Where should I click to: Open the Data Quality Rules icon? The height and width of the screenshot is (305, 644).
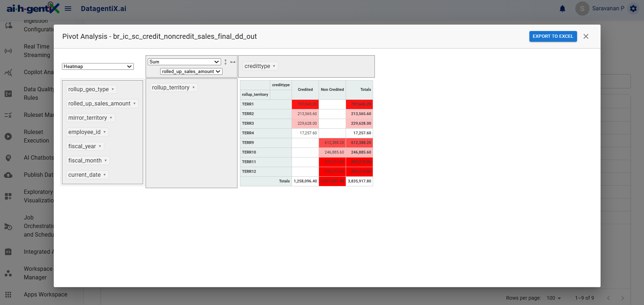coord(8,94)
